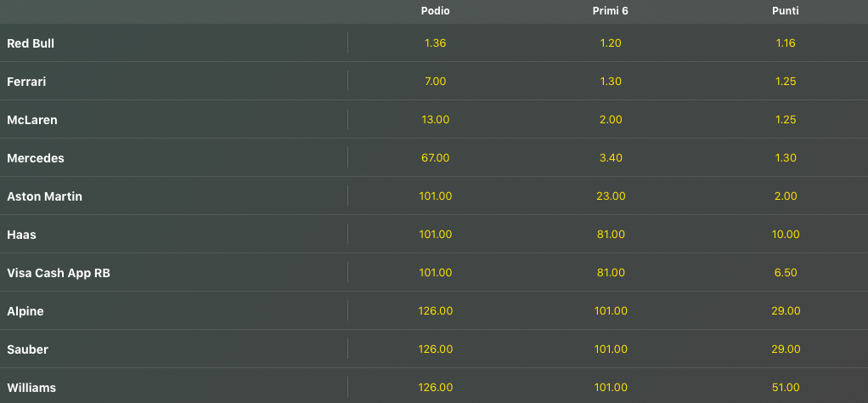Image resolution: width=868 pixels, height=403 pixels.
Task: Choose Sauber Primi 6 odds 101.00
Action: tap(611, 349)
